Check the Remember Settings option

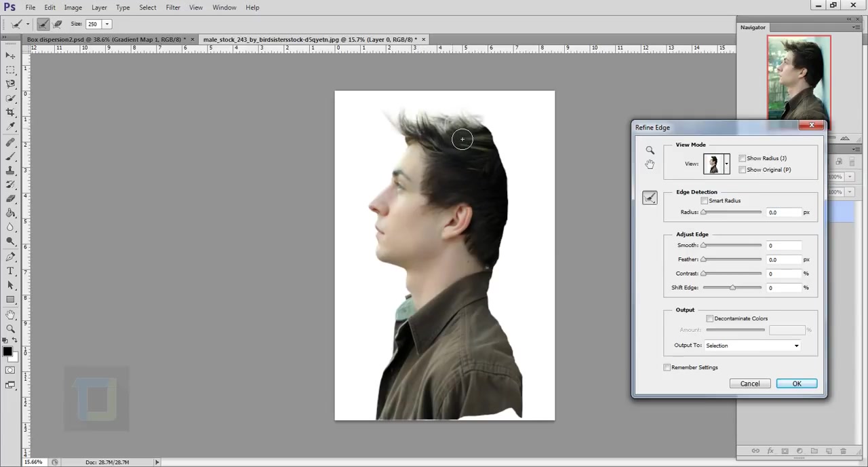(667, 368)
